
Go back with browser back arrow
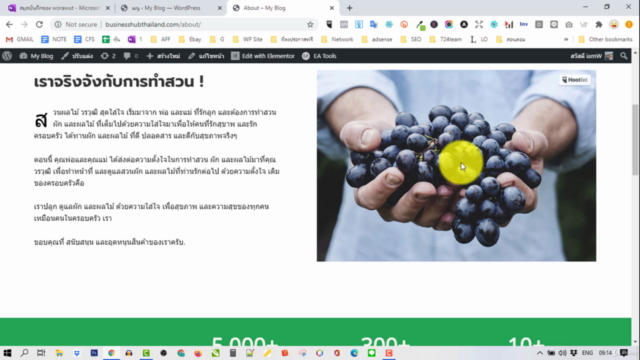9,24
